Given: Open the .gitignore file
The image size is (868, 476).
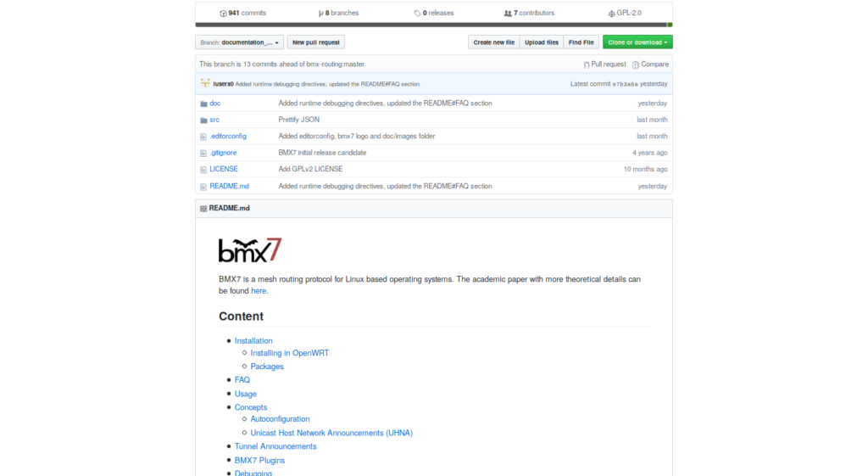Looking at the screenshot, I should pyautogui.click(x=223, y=153).
